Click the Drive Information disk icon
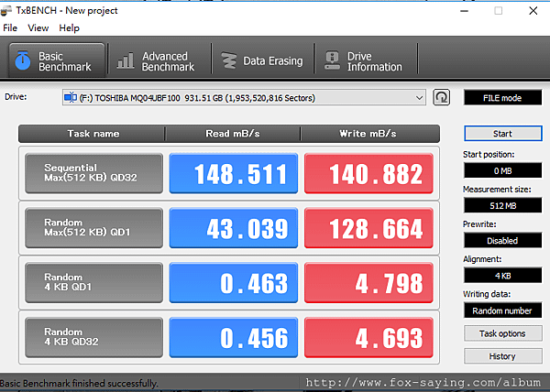 click(x=332, y=60)
